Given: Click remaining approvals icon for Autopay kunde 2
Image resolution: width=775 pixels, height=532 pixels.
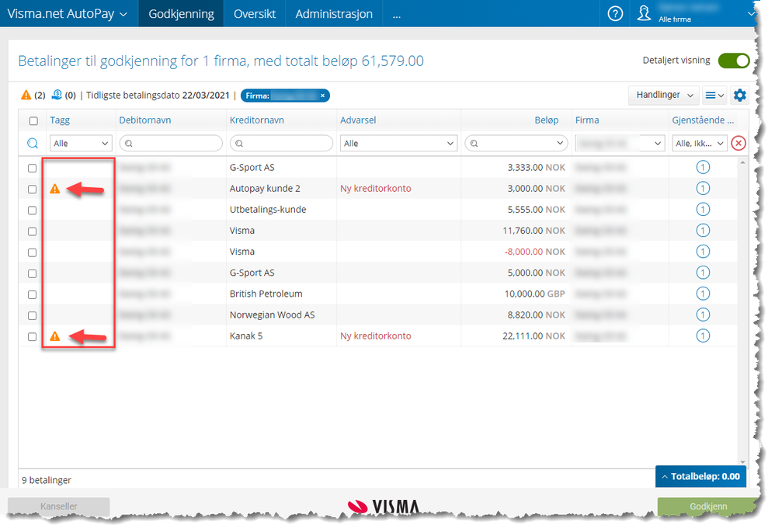Looking at the screenshot, I should [x=703, y=189].
